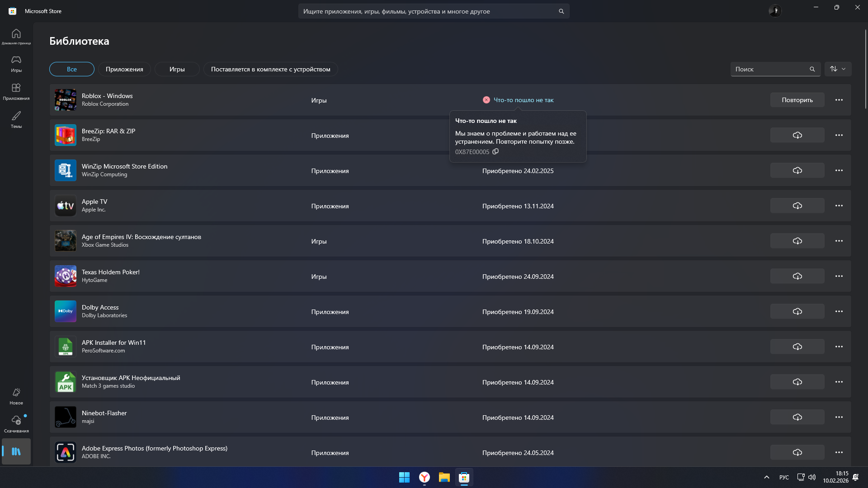Click 'Xbox Game Studios' publisher text
This screenshot has height=488, width=868.
(105, 245)
